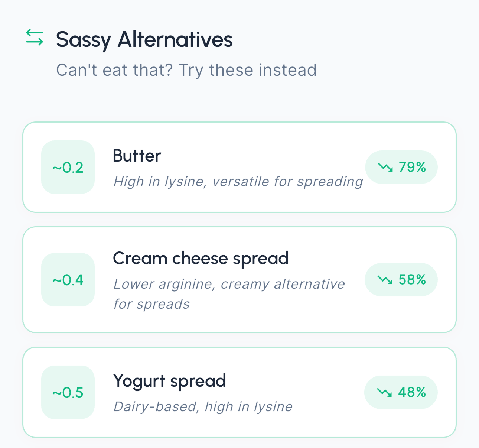Click the ~0.2 value tile for Butter
The image size is (479, 448).
pyautogui.click(x=68, y=168)
